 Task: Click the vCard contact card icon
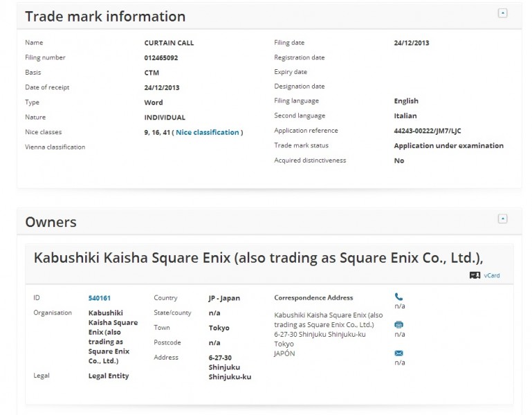tap(475, 275)
